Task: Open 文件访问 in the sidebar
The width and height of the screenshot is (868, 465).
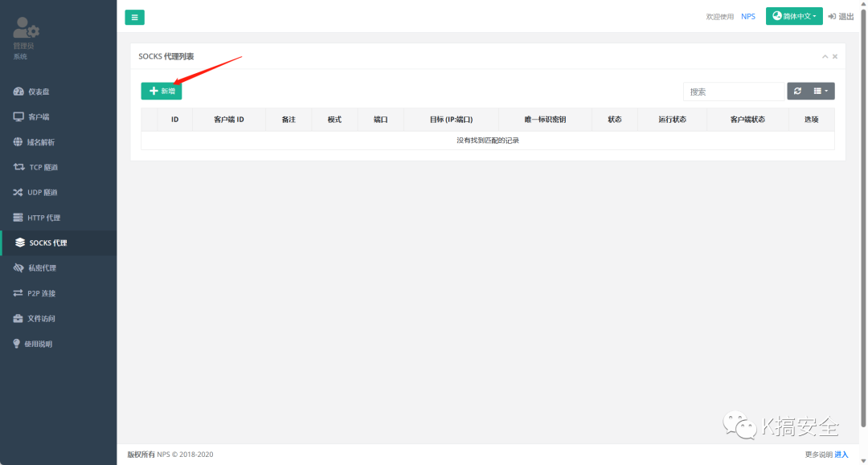Action: (58, 319)
